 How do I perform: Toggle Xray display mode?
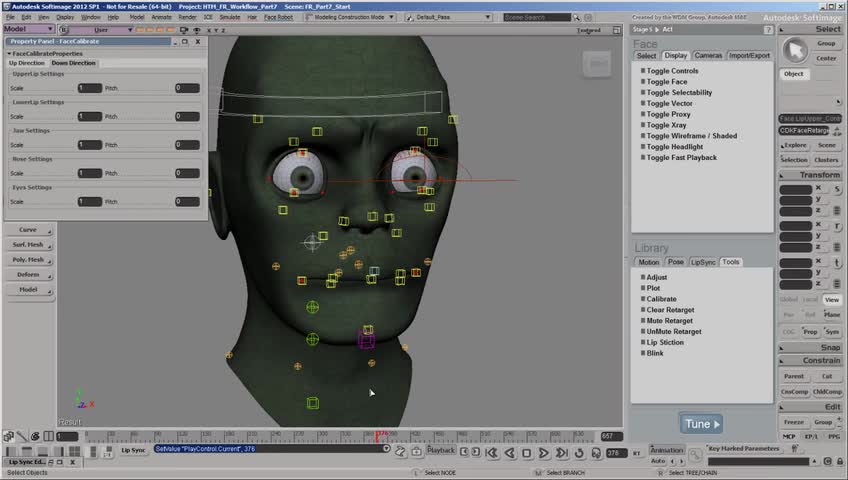(x=666, y=125)
